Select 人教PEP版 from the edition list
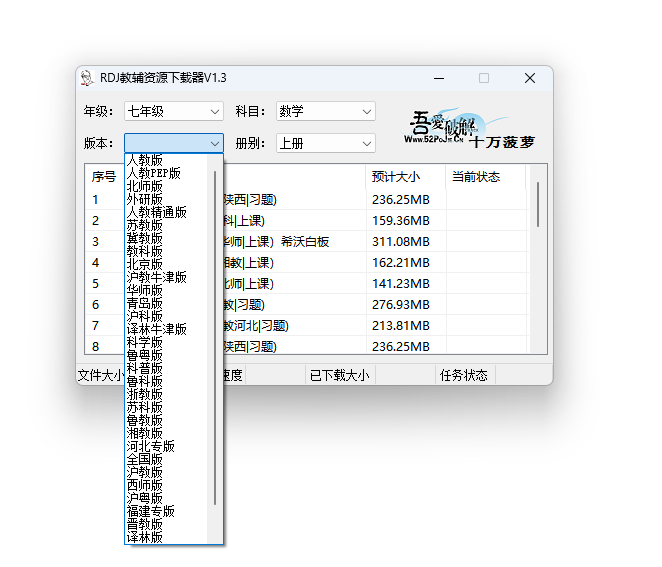662x567 pixels. pos(153,173)
